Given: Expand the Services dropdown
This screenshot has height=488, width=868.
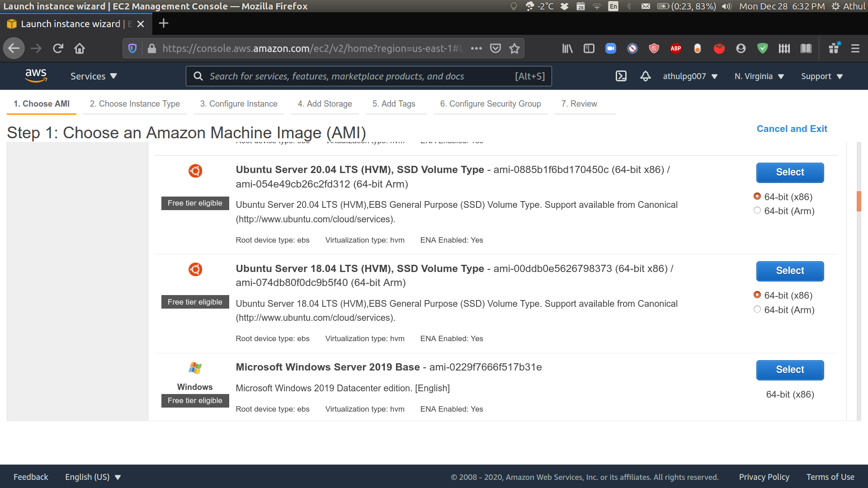Looking at the screenshot, I should (94, 76).
